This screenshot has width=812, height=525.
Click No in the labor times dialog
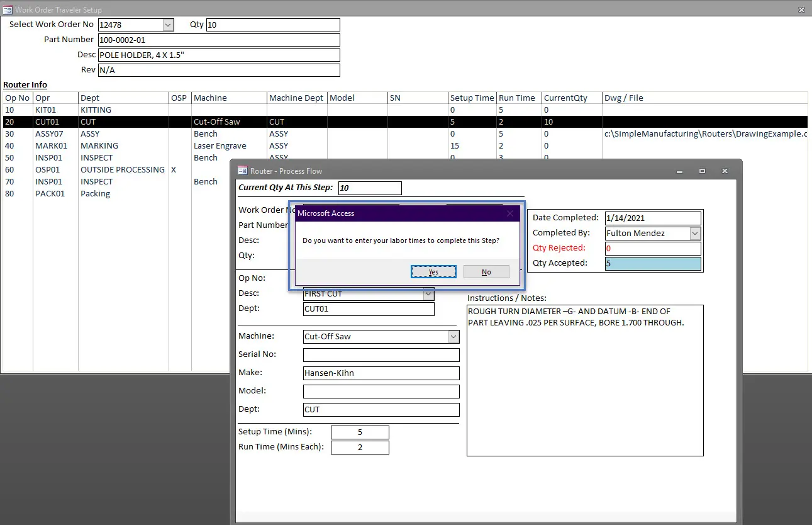pyautogui.click(x=486, y=272)
